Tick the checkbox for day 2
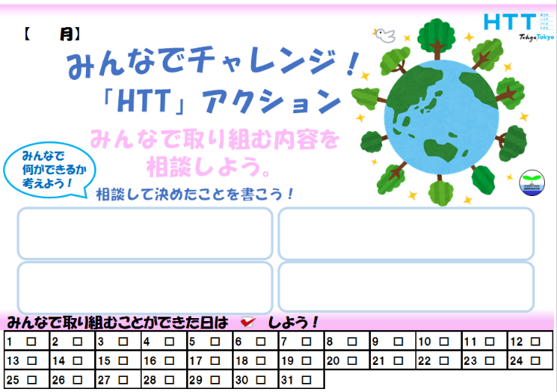Screen dimensions: 557x392 78,341
